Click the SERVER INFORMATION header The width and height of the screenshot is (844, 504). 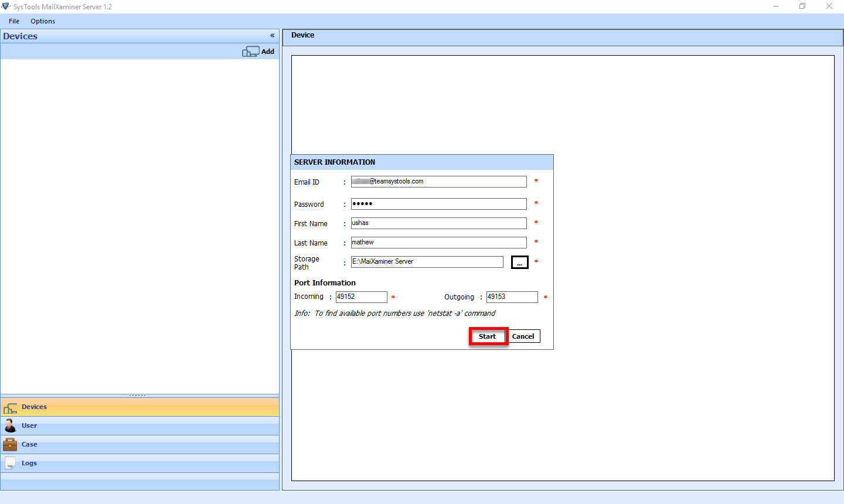pyautogui.click(x=335, y=162)
